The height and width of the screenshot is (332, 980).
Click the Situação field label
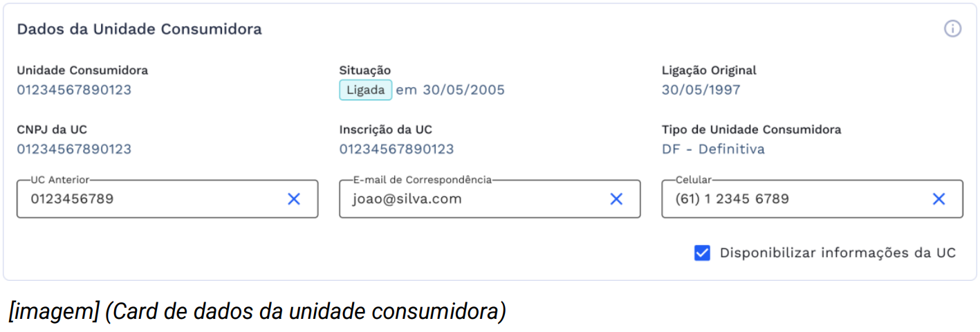click(x=364, y=71)
